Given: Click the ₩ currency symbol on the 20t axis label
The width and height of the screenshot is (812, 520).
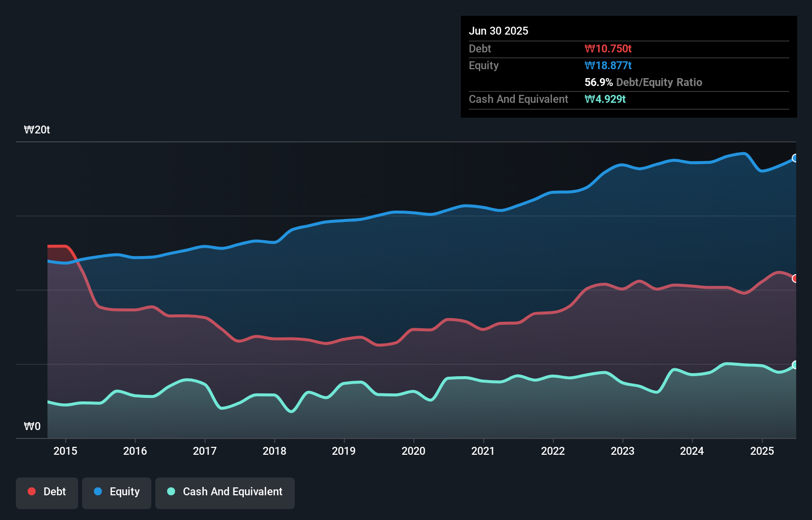Looking at the screenshot, I should click(x=29, y=130).
